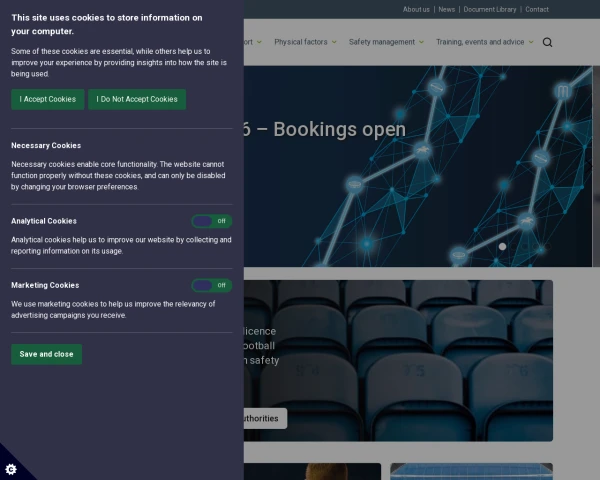Expand the Physical factors dropdown chevron
600x480 pixels.
point(334,42)
